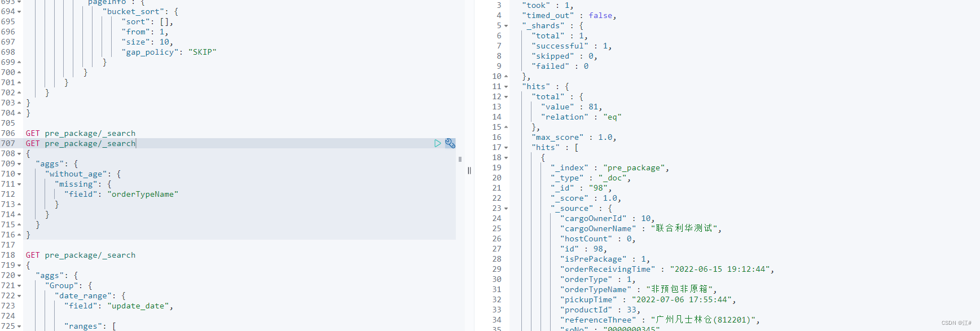
Task: Click the editor vertical scrollbar thumb
Action: [x=460, y=159]
